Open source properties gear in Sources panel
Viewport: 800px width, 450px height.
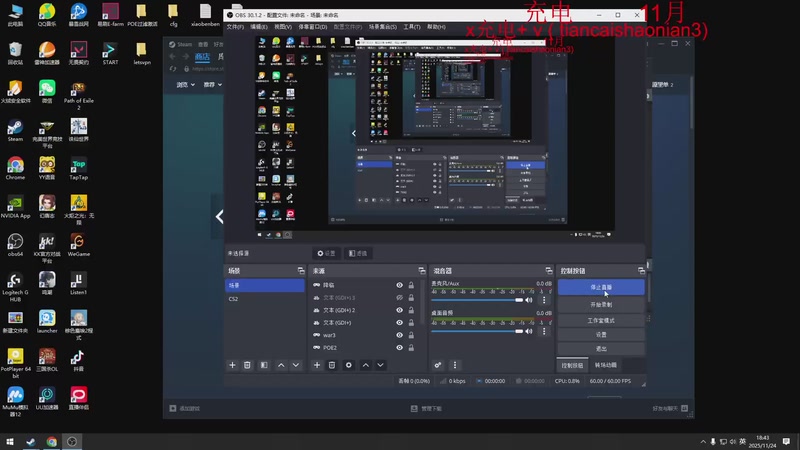pos(348,365)
